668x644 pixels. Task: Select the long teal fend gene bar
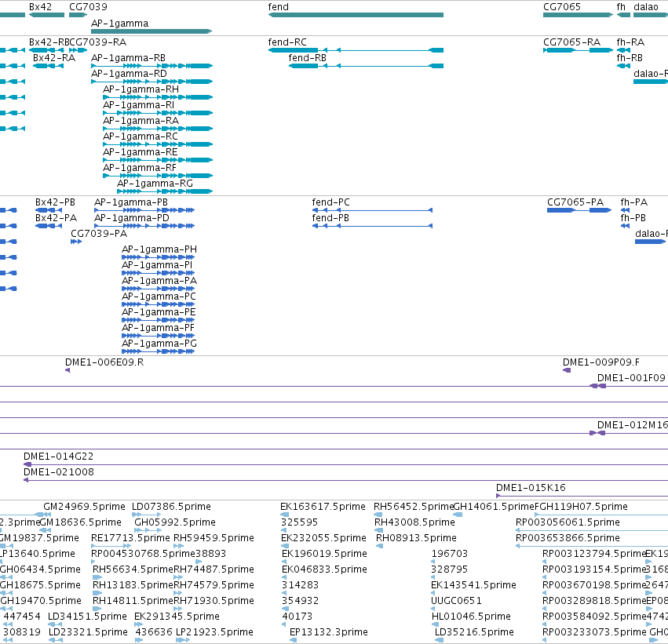(x=356, y=15)
